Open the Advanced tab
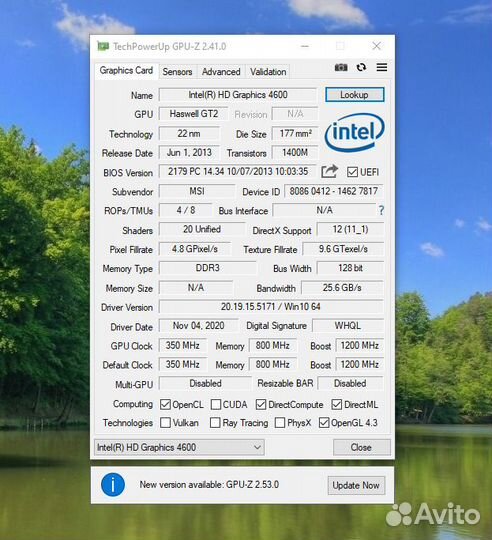Viewport: 492px width, 540px height. [221, 72]
